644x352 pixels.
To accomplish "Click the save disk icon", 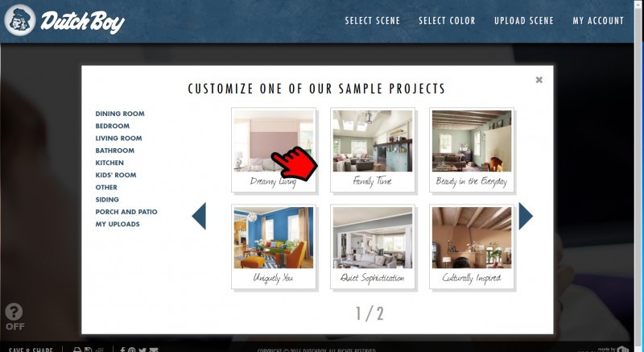I will (x=88, y=350).
